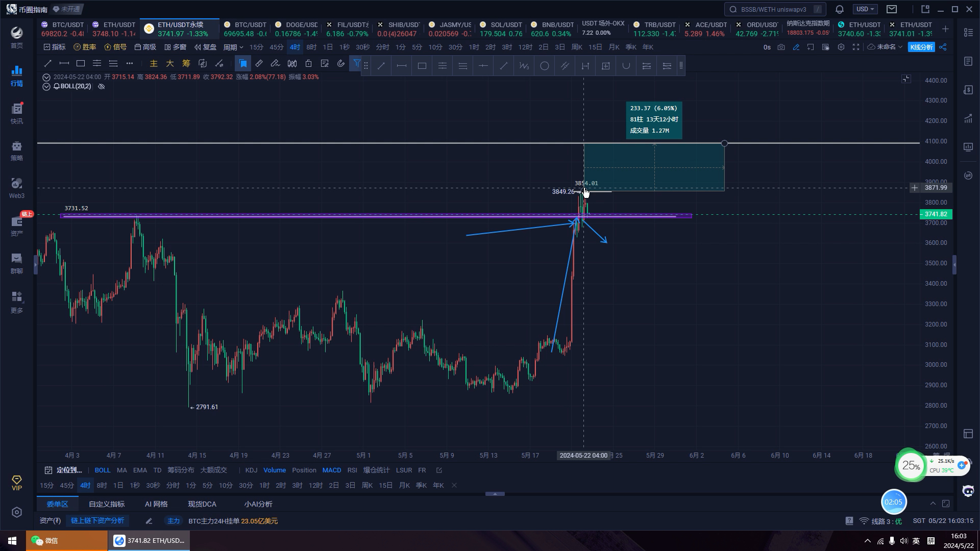Image resolution: width=980 pixels, height=551 pixels.
Task: Click the blue share icon beside K线分析
Action: pyautogui.click(x=943, y=47)
